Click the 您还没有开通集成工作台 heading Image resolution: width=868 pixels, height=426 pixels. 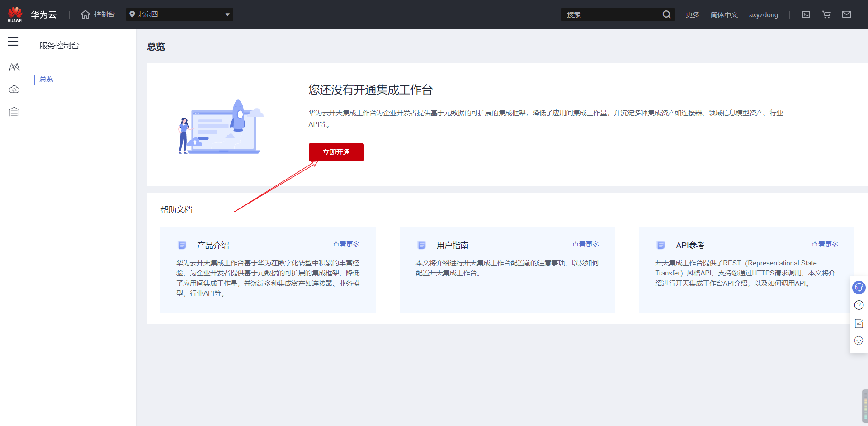(x=371, y=90)
